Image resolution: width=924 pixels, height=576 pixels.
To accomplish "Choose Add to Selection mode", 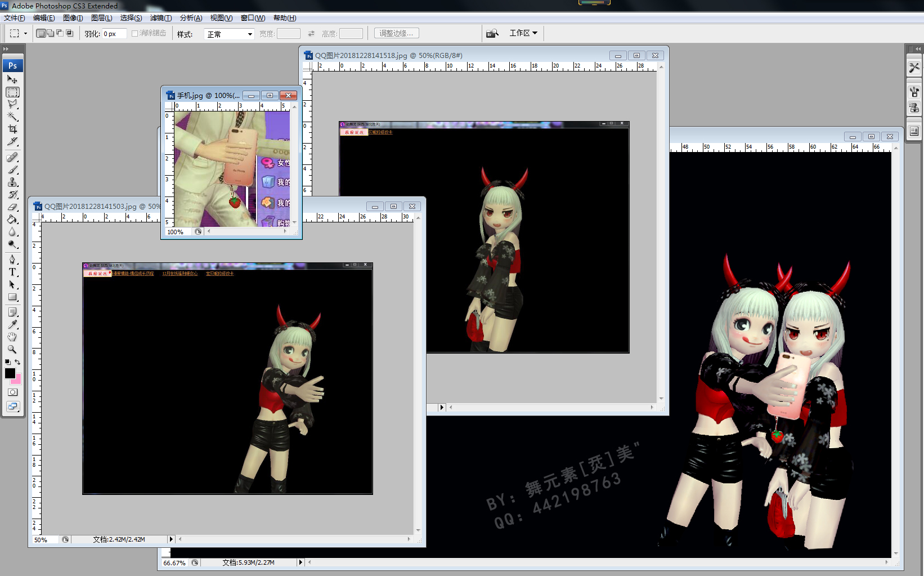I will [50, 33].
